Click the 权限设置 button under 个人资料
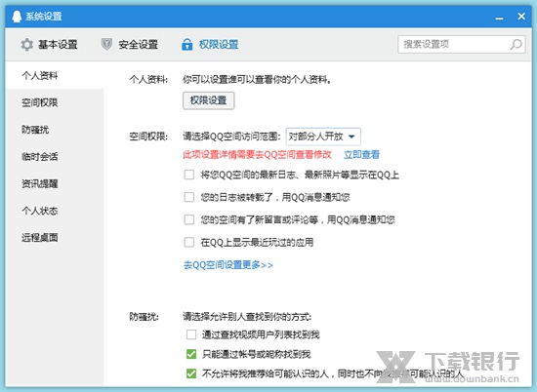The image size is (537, 392). 208,100
